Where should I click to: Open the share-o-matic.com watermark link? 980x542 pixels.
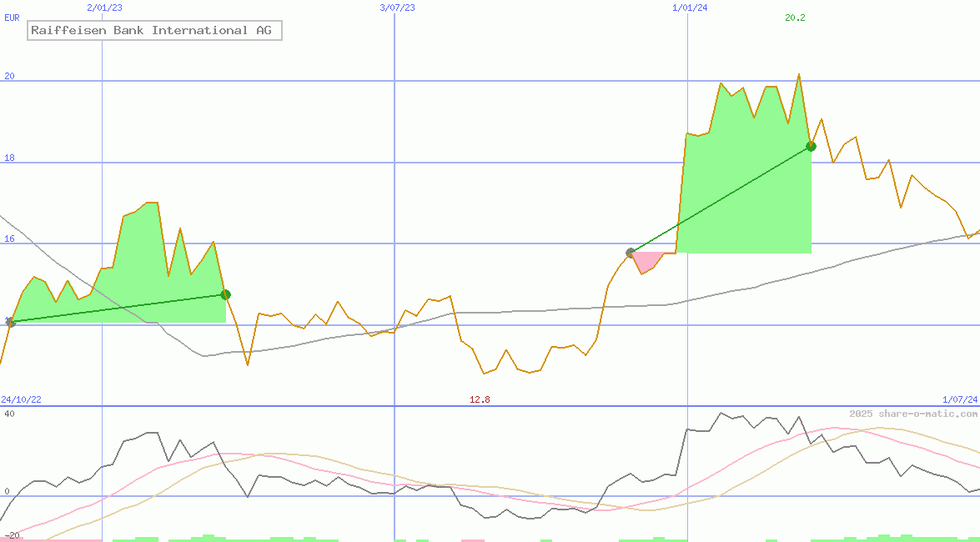pos(913,414)
